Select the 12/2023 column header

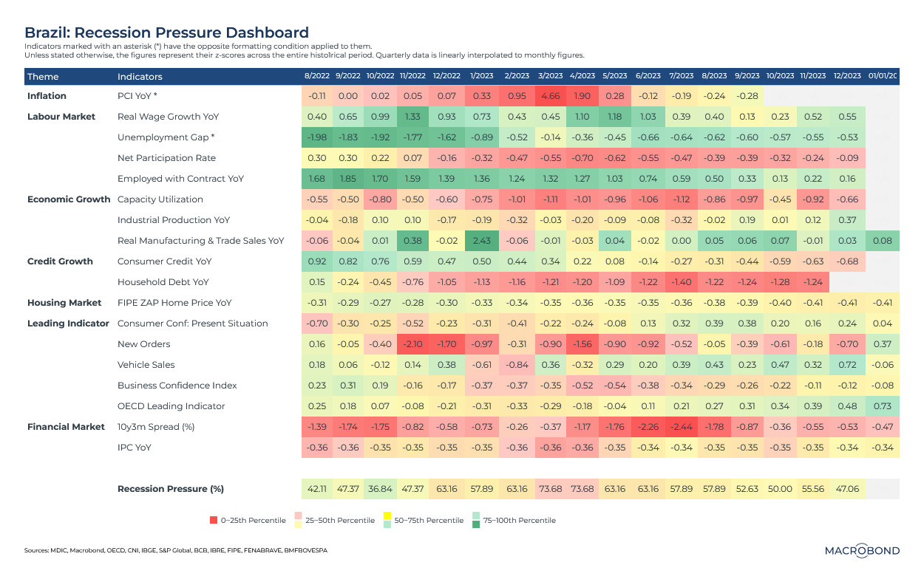coord(846,76)
